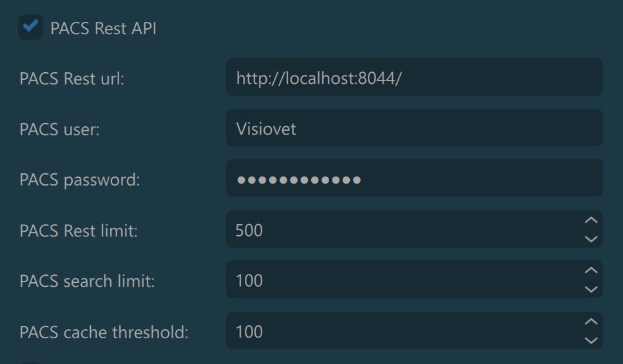Viewport: 623px width, 364px height.
Task: Select the PACS Rest limit value box
Action: click(399, 229)
